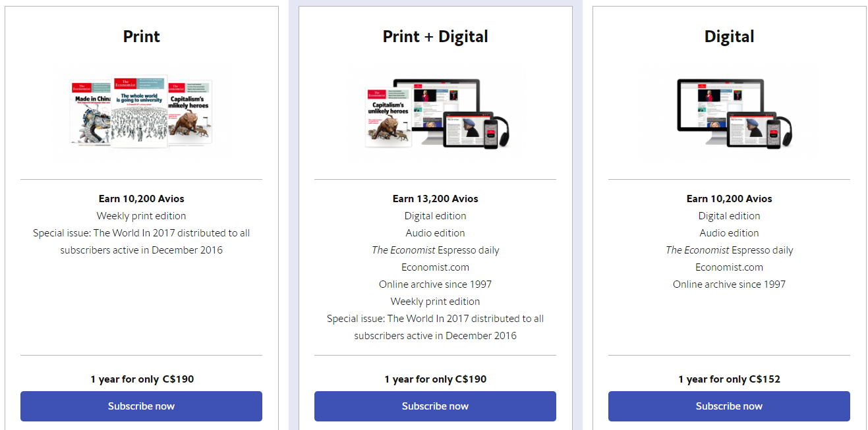Screen dimensions: 868x430
Task: Click the "Made in China" magazine cover
Action: (90, 112)
